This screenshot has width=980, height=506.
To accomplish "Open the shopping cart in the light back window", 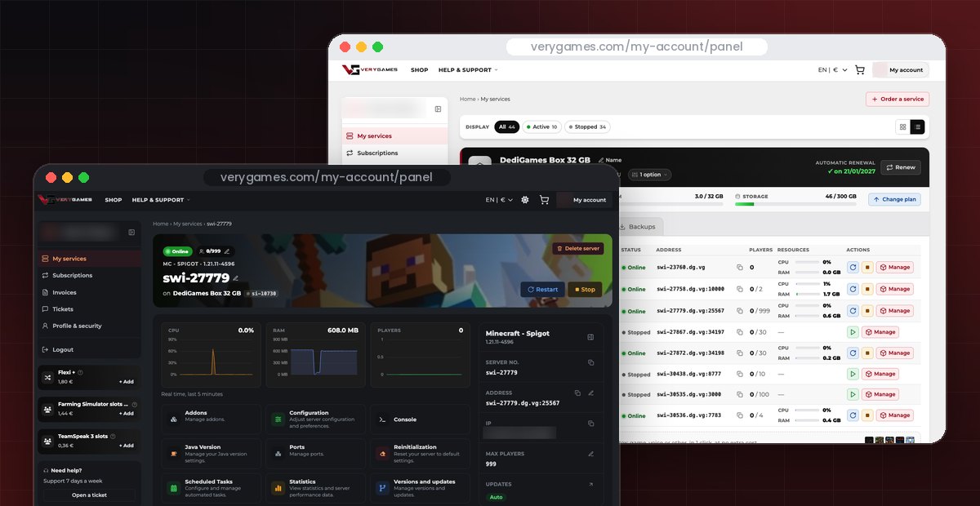I will pyautogui.click(x=859, y=70).
